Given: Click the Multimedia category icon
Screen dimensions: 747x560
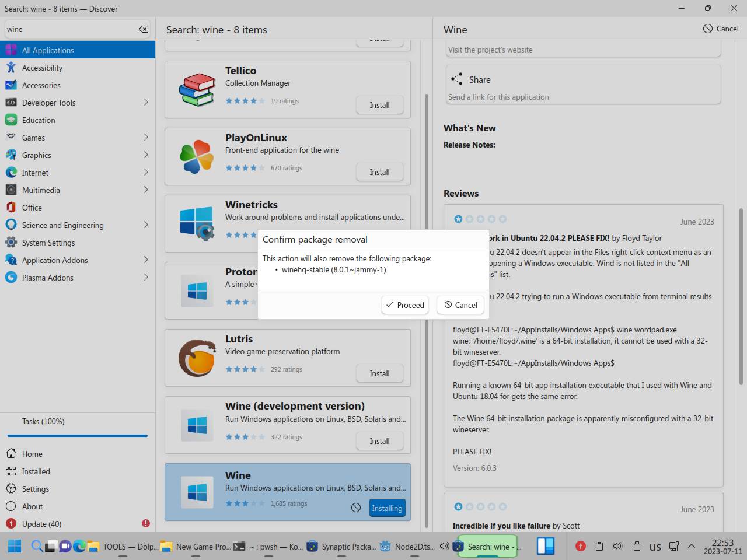Looking at the screenshot, I should (11, 190).
